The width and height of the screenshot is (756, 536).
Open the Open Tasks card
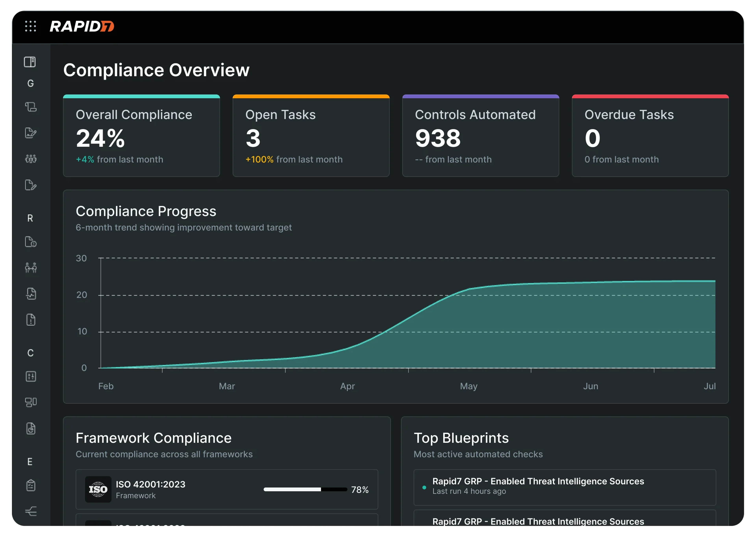click(311, 136)
